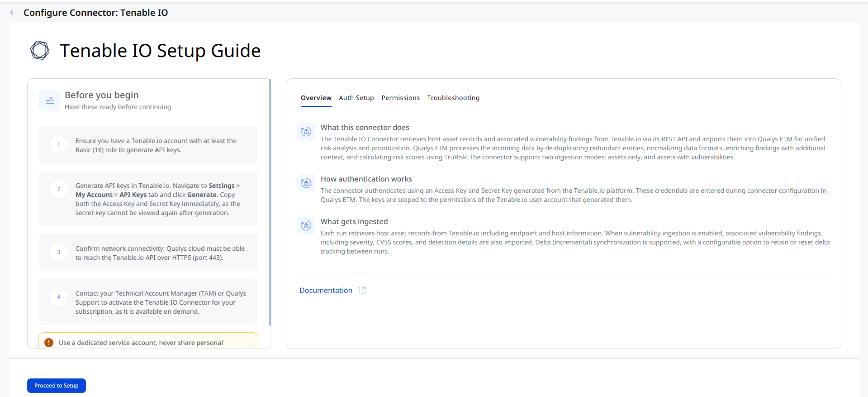This screenshot has height=397, width=868.
Task: Click the sliders icon beside Before you begin
Action: [50, 100]
